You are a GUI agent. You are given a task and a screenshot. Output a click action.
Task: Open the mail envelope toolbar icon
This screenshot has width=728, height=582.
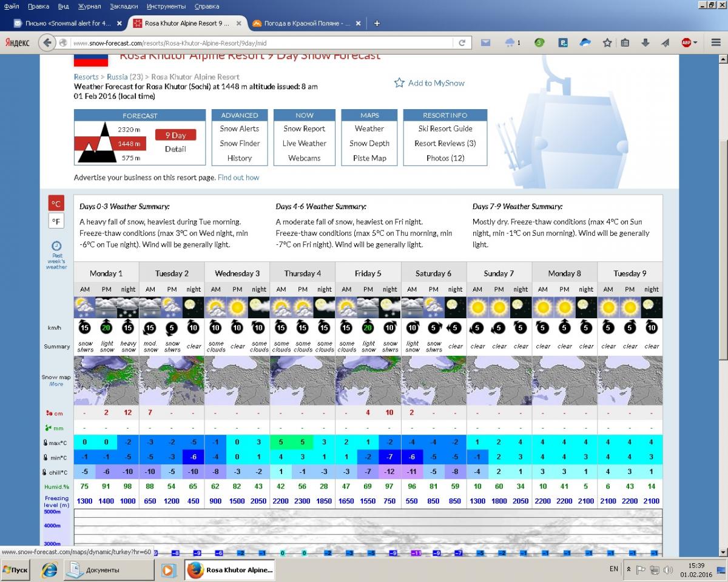[485, 43]
